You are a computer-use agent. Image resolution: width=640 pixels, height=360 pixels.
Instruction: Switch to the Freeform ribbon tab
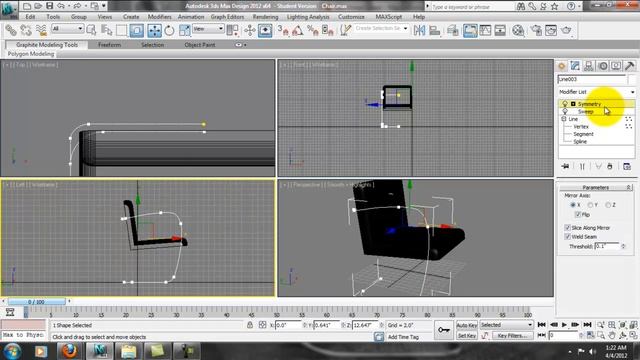click(109, 45)
